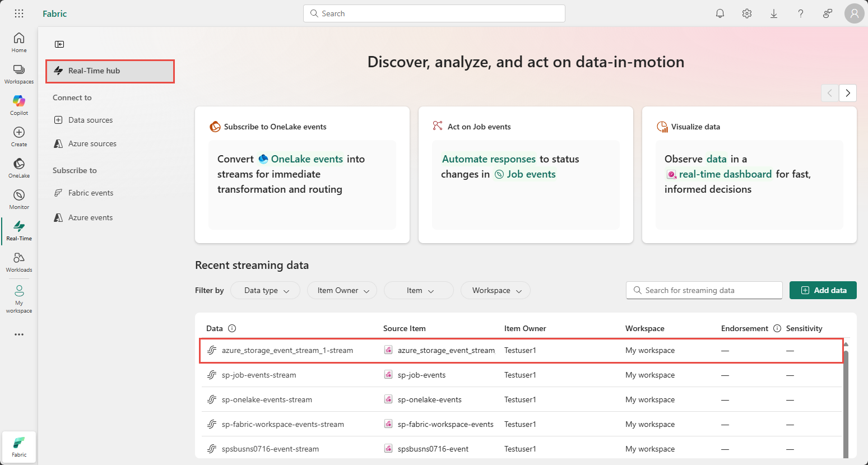The height and width of the screenshot is (465, 868).
Task: Click stream icon for sp-job-events-stream row
Action: tap(212, 375)
